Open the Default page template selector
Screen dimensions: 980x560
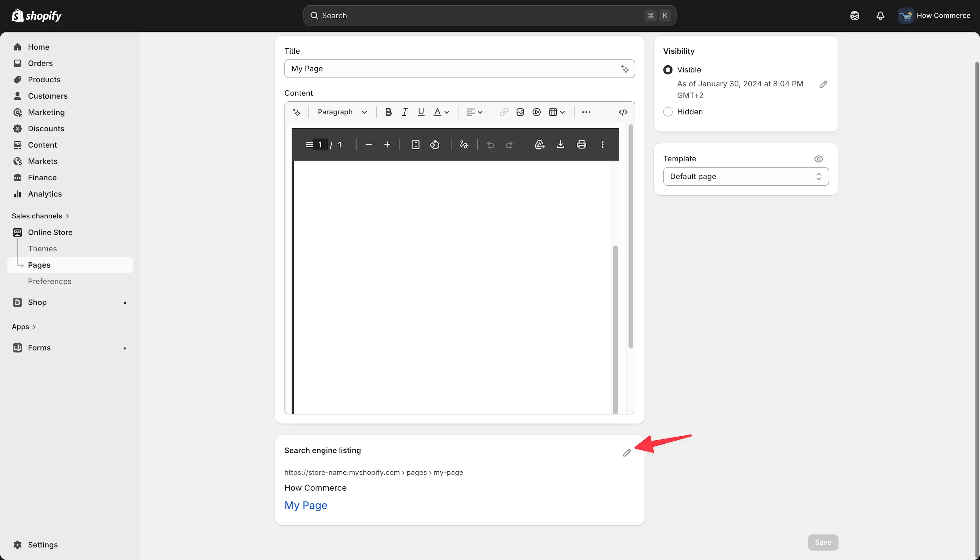(746, 176)
